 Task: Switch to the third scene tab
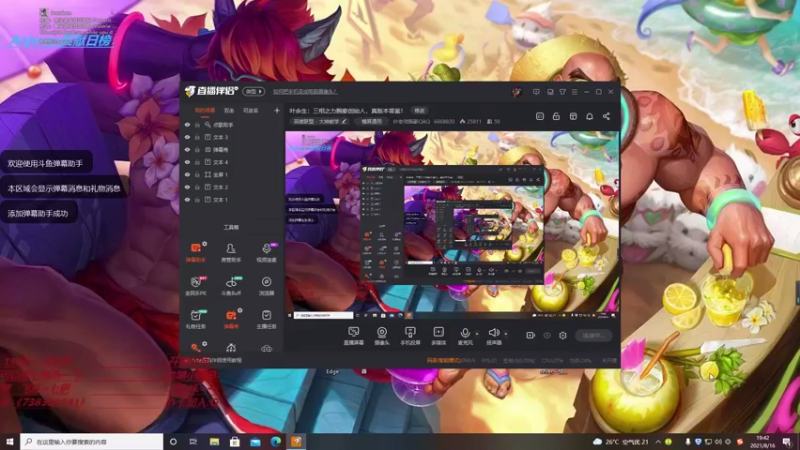(251, 111)
